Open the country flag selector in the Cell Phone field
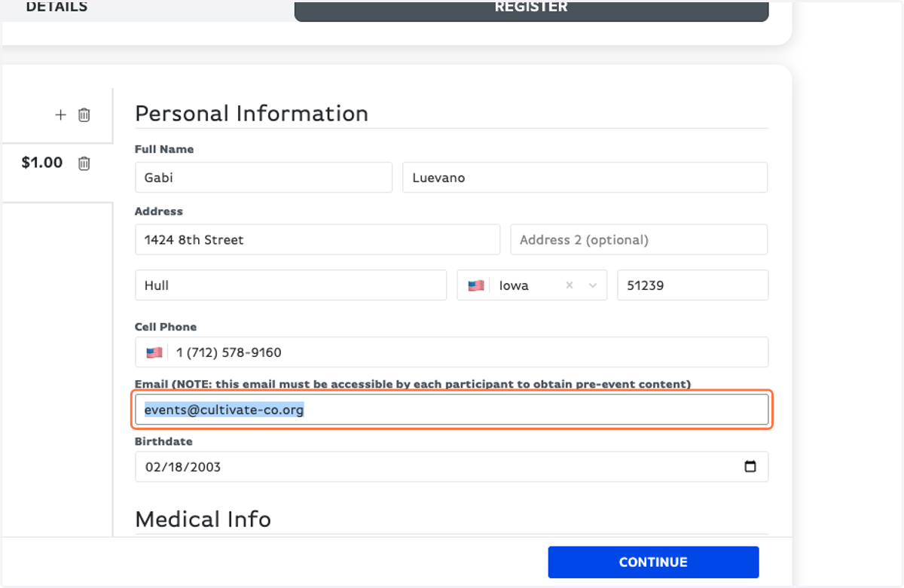904x588 pixels. click(154, 352)
